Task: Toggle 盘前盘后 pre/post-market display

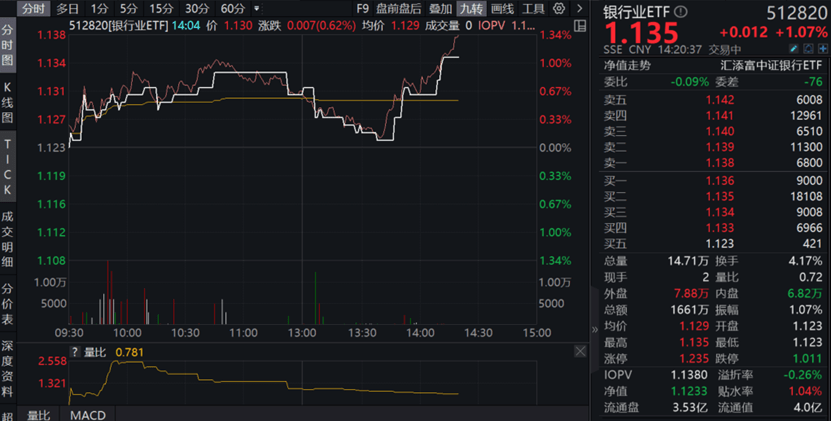Action: [400, 9]
